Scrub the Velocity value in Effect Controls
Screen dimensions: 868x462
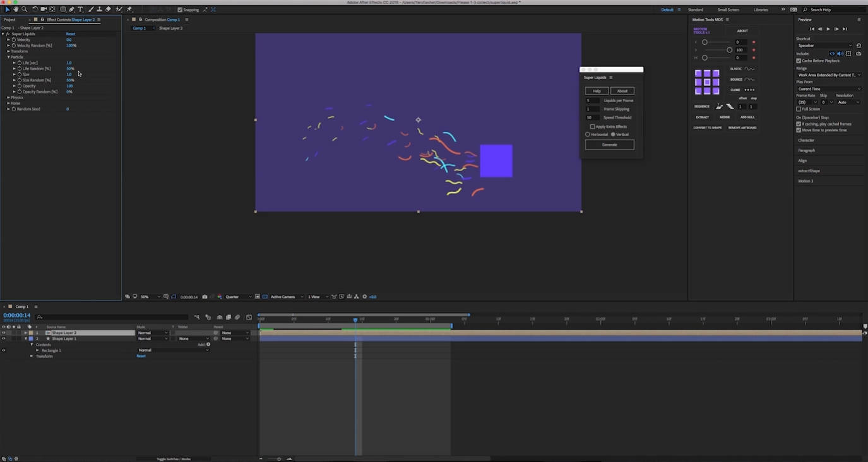(68, 39)
